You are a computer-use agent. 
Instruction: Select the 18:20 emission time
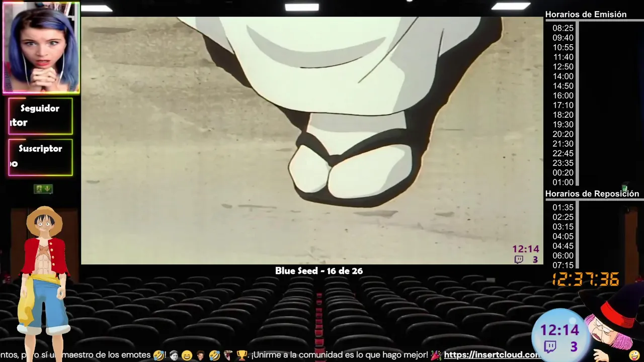(563, 115)
